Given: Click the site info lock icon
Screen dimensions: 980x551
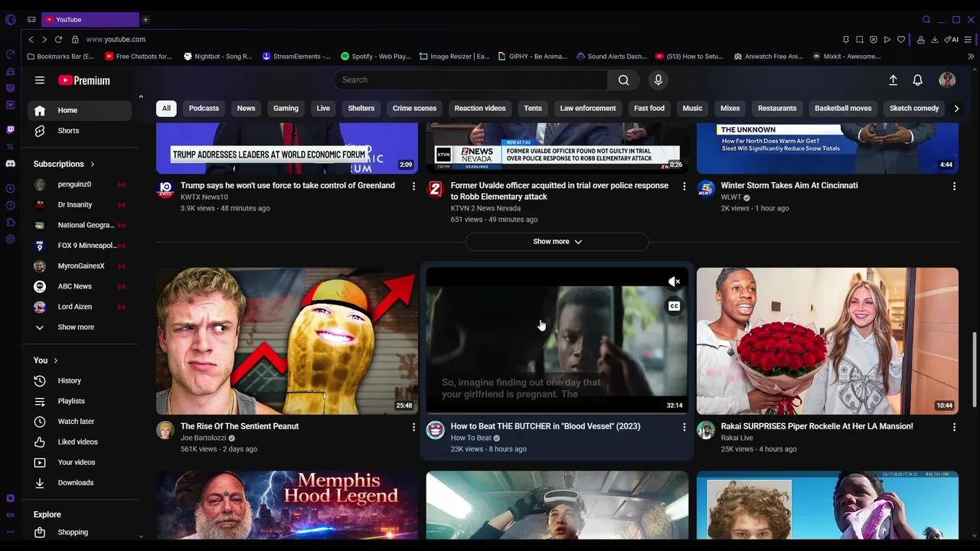Looking at the screenshot, I should tap(75, 39).
